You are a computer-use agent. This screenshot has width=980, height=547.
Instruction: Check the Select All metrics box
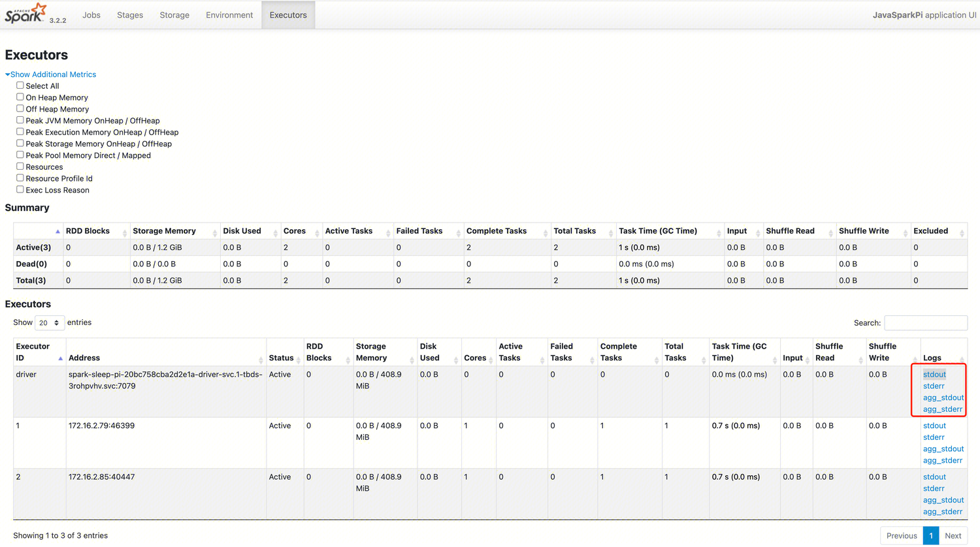[x=20, y=86]
